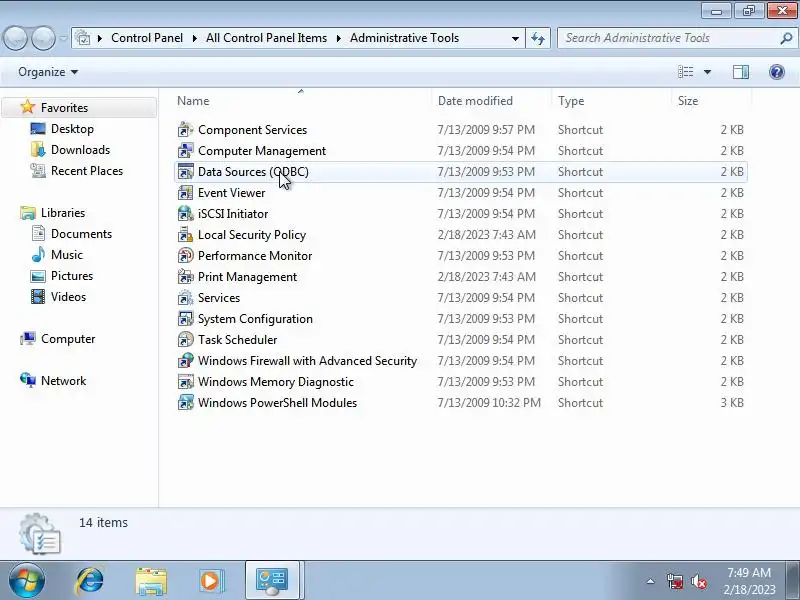Viewport: 800px width, 600px height.
Task: Sort by the Type column header
Action: 611,101
